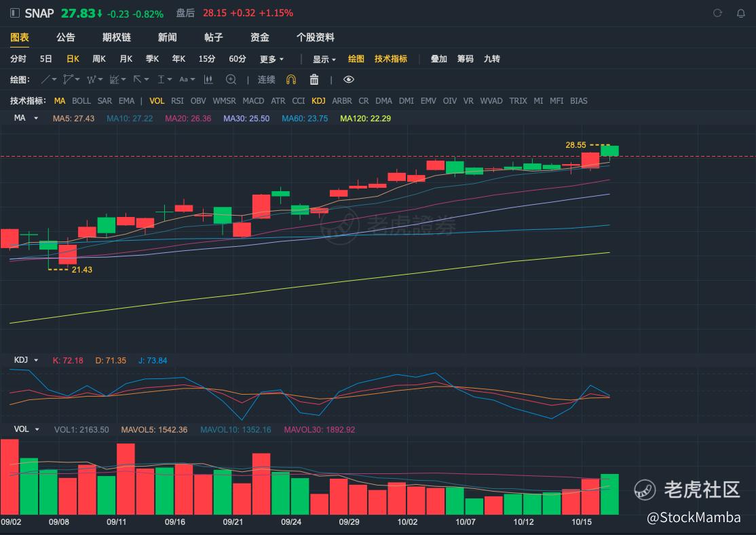Open dropdown arrow next to wave tool
The width and height of the screenshot is (756, 535).
point(100,79)
